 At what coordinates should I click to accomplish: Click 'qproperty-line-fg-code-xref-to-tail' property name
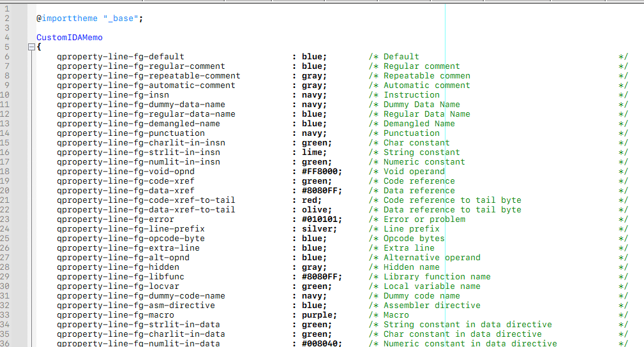click(146, 200)
